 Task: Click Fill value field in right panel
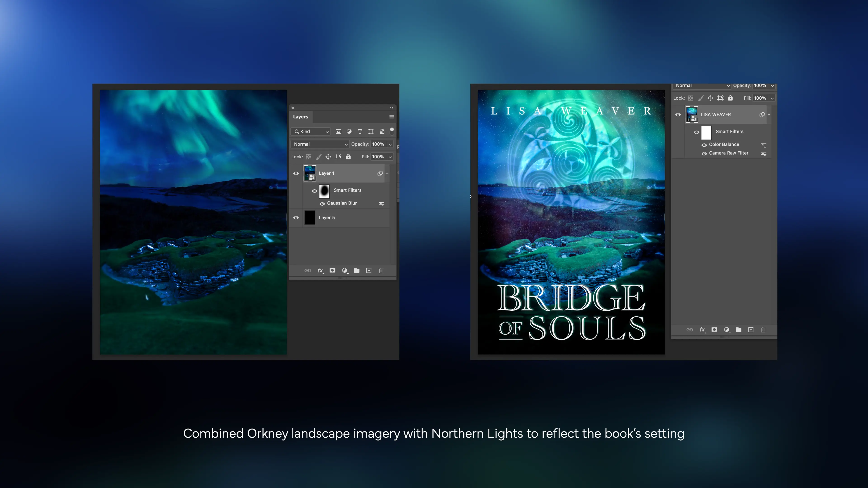pos(760,98)
